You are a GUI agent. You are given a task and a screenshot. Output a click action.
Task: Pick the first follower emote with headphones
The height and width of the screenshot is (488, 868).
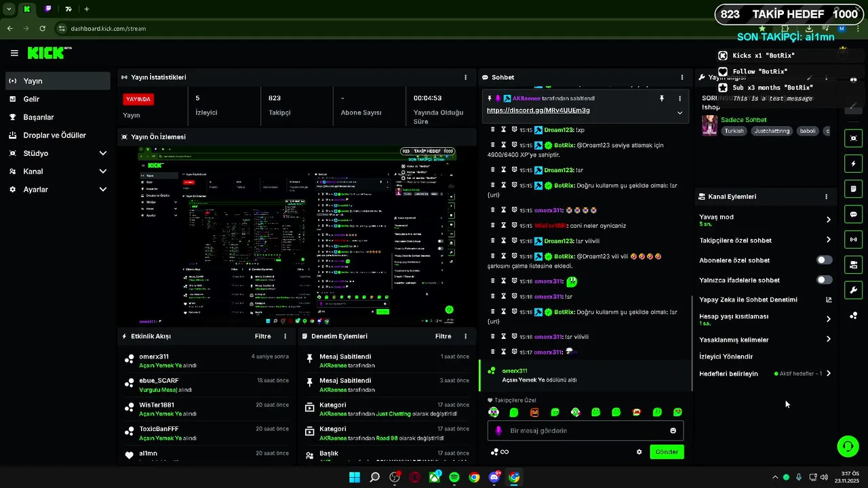pyautogui.click(x=494, y=412)
